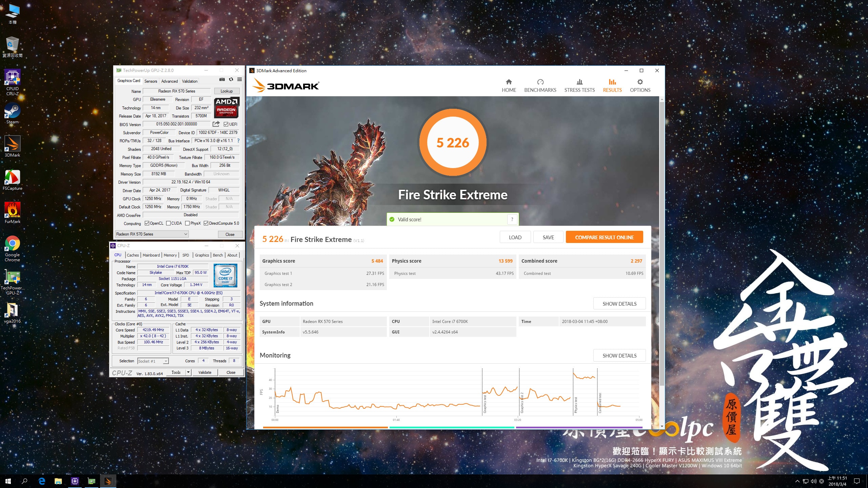This screenshot has width=868, height=488.
Task: Click the Physics test marker on monitoring chart
Action: (576, 405)
